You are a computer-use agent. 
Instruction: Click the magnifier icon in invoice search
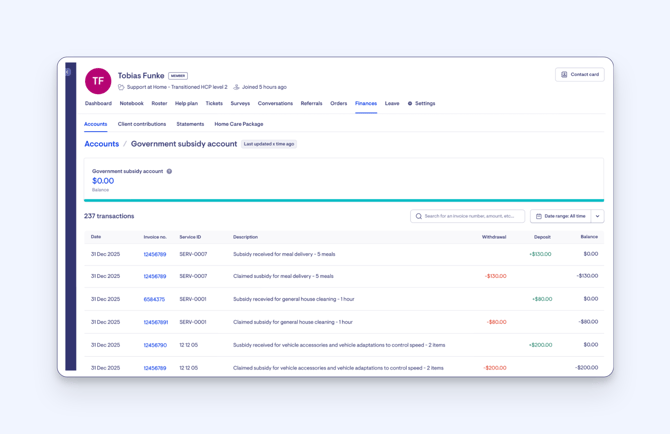coord(419,216)
